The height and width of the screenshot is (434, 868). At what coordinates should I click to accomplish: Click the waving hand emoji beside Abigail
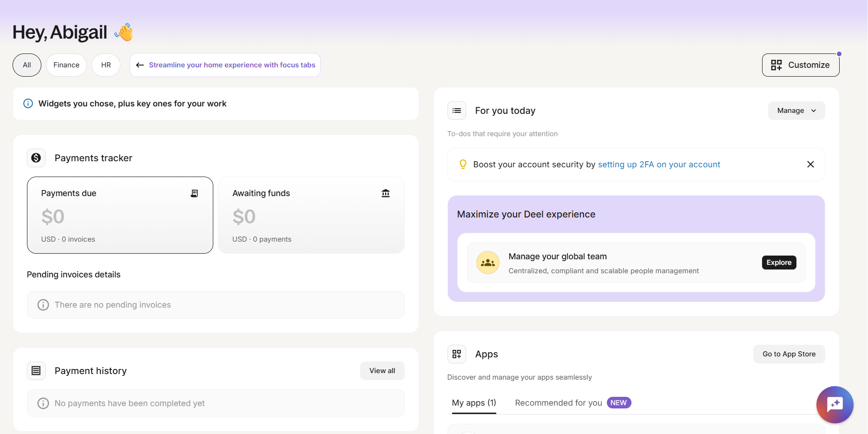[x=124, y=32]
